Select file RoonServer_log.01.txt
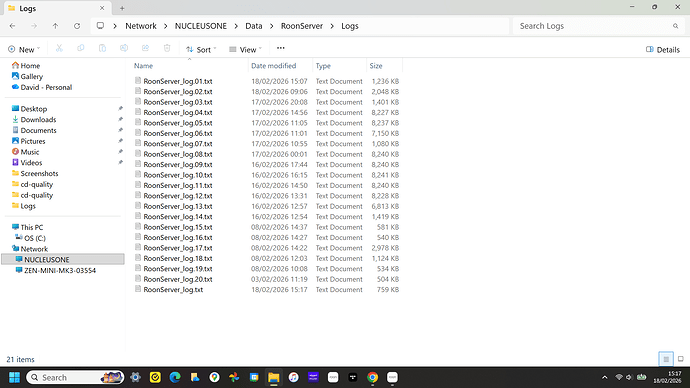Image resolution: width=690 pixels, height=388 pixels. [x=178, y=81]
